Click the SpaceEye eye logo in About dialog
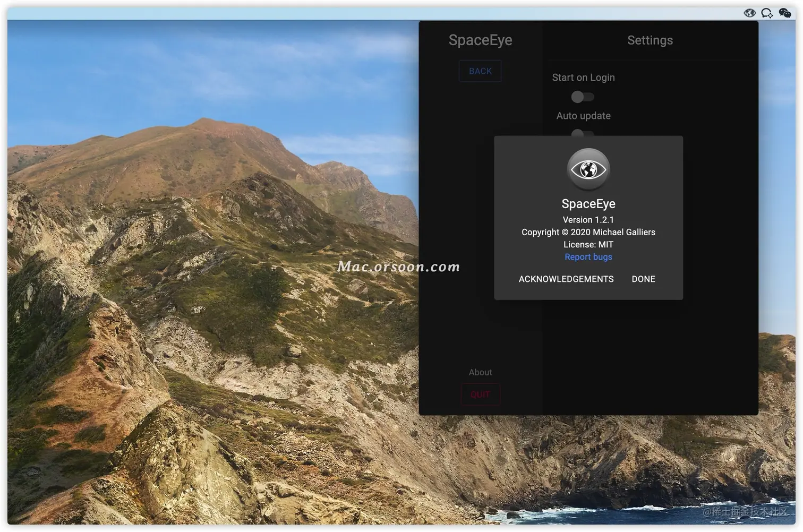This screenshot has width=803, height=532. (588, 169)
